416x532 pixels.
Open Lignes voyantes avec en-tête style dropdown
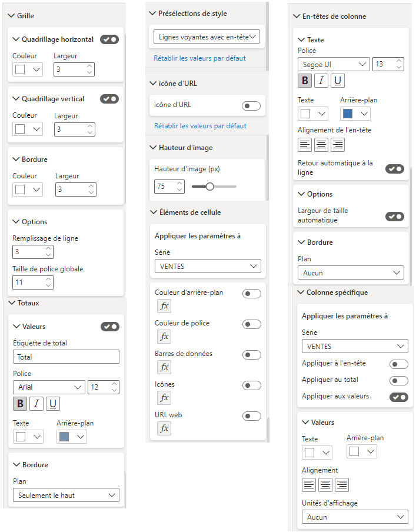click(207, 36)
